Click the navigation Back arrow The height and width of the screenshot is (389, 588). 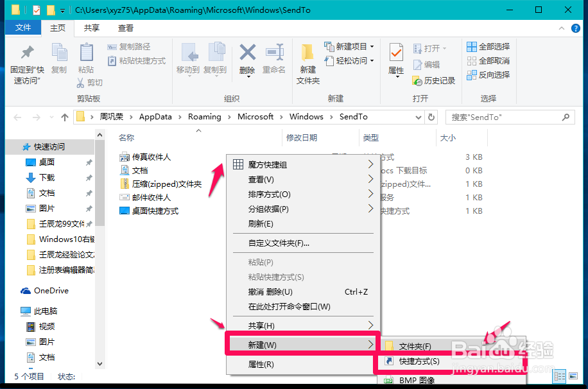(17, 117)
